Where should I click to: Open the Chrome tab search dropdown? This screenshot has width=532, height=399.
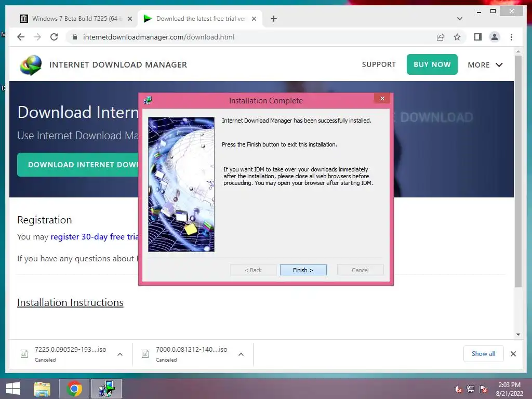pyautogui.click(x=459, y=19)
